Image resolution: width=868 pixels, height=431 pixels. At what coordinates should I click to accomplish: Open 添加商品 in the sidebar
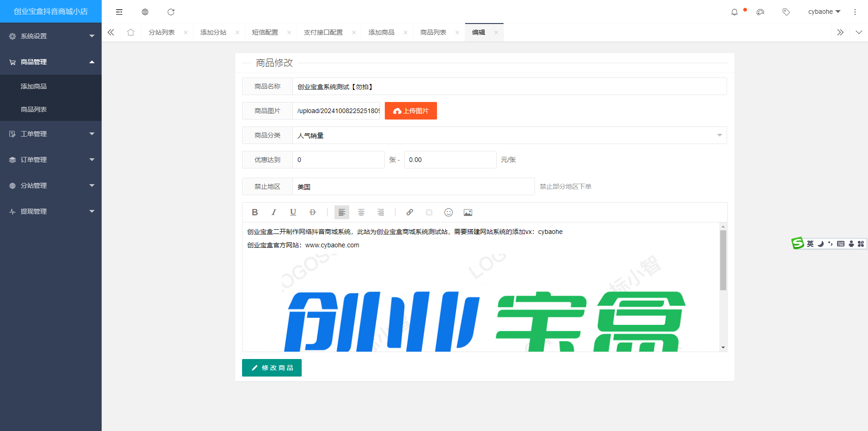[51, 86]
